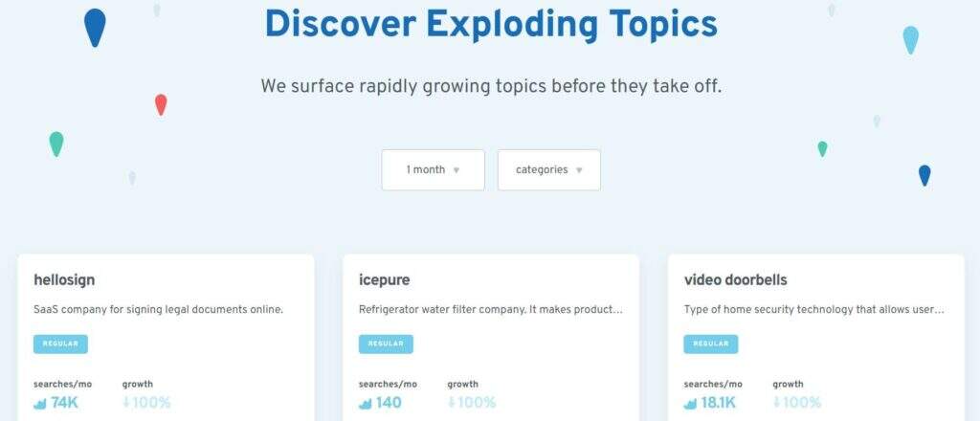Click the icepure description text
This screenshot has height=421, width=980.
point(490,310)
